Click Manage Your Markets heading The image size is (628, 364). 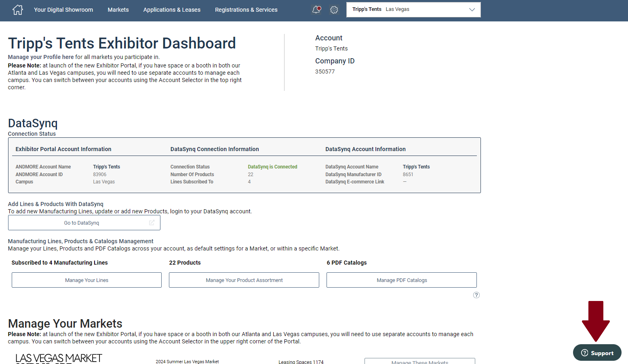click(x=65, y=324)
